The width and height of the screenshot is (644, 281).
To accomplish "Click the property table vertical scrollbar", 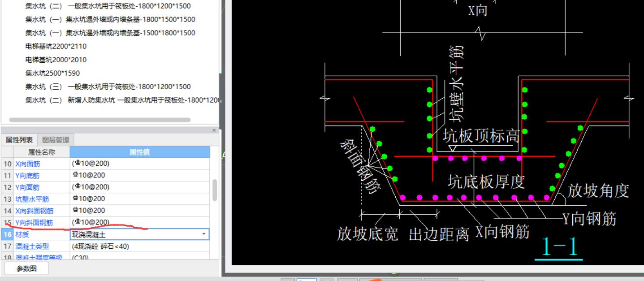I will pyautogui.click(x=215, y=190).
